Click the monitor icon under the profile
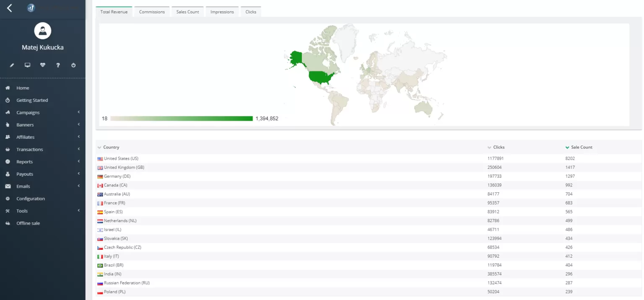 (27, 65)
